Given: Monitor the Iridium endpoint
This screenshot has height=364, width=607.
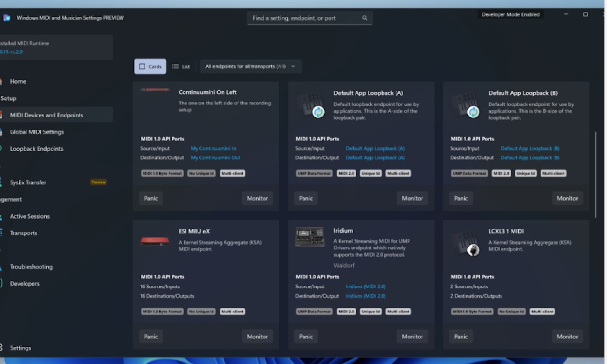Looking at the screenshot, I should tap(412, 336).
